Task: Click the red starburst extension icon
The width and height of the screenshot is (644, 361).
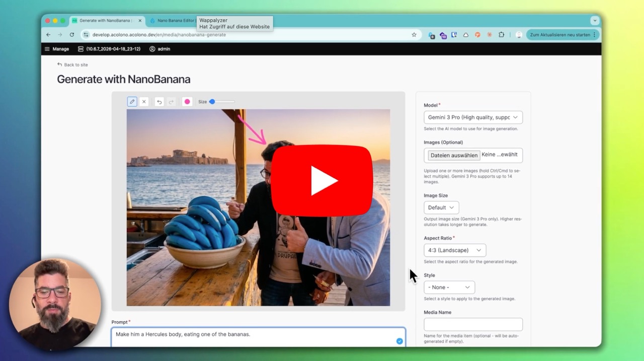Action: pyautogui.click(x=490, y=35)
